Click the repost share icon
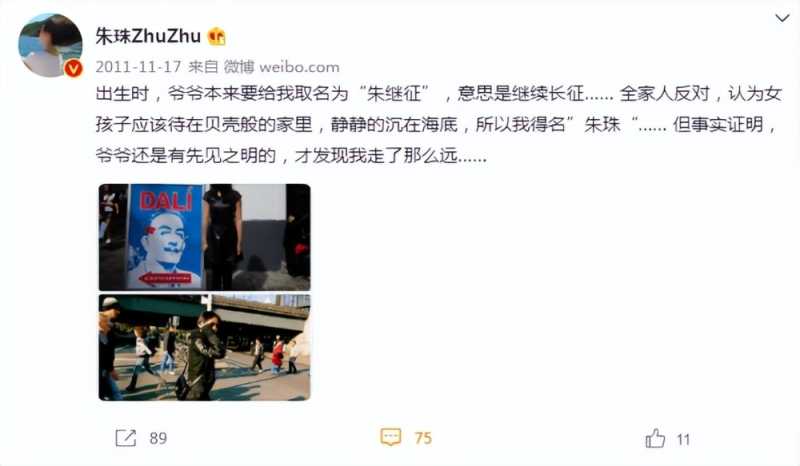Viewport: 800px width, 466px height. tap(126, 438)
